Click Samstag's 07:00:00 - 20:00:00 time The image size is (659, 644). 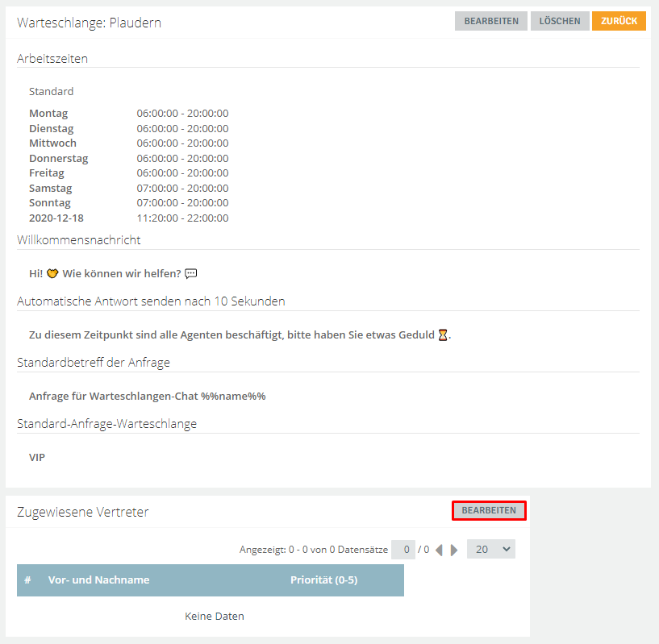coord(182,188)
